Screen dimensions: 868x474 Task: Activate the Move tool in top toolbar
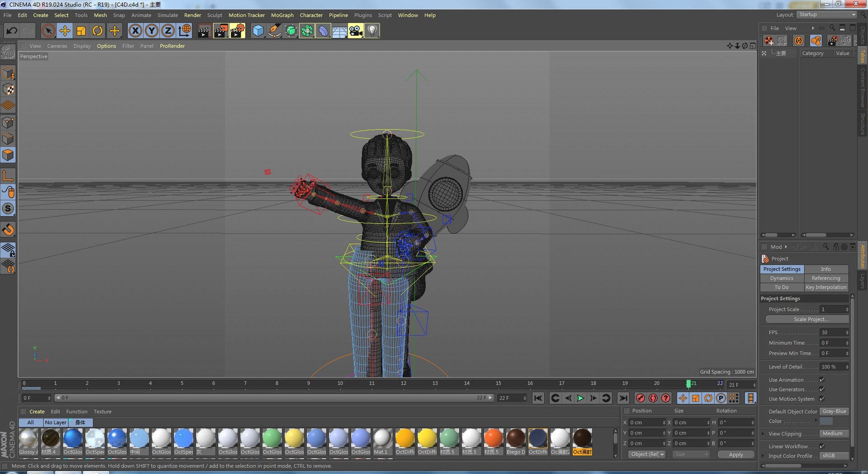coord(65,31)
